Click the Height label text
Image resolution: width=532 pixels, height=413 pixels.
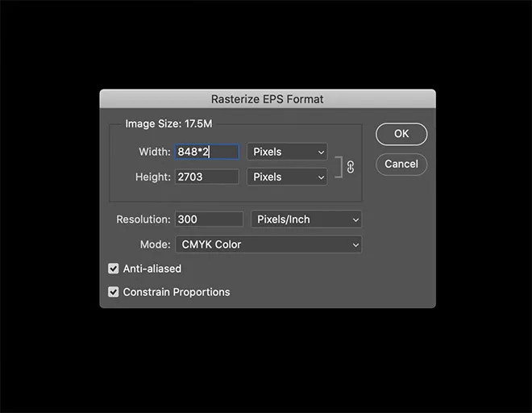[x=152, y=177]
